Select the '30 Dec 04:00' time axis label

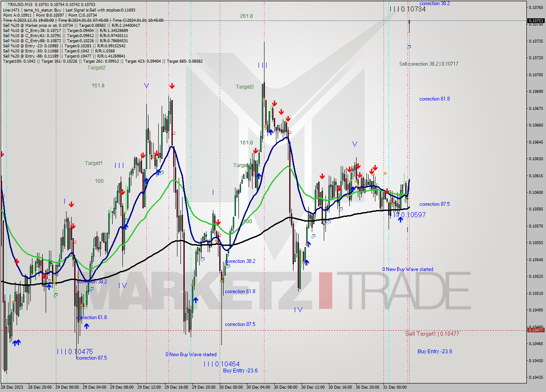point(258,387)
